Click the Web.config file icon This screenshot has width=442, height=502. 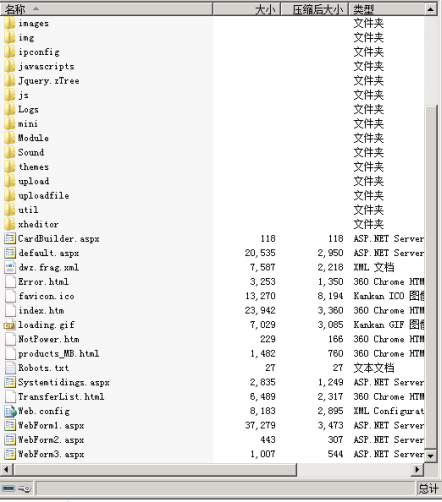click(10, 411)
